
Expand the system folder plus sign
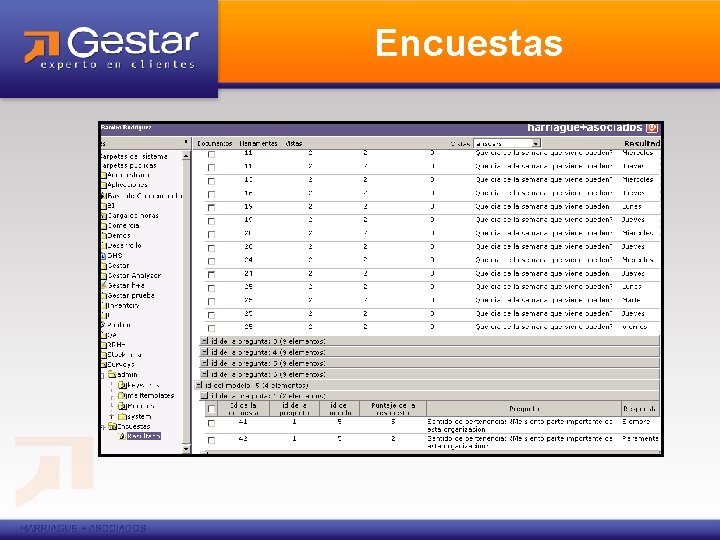[x=111, y=417]
